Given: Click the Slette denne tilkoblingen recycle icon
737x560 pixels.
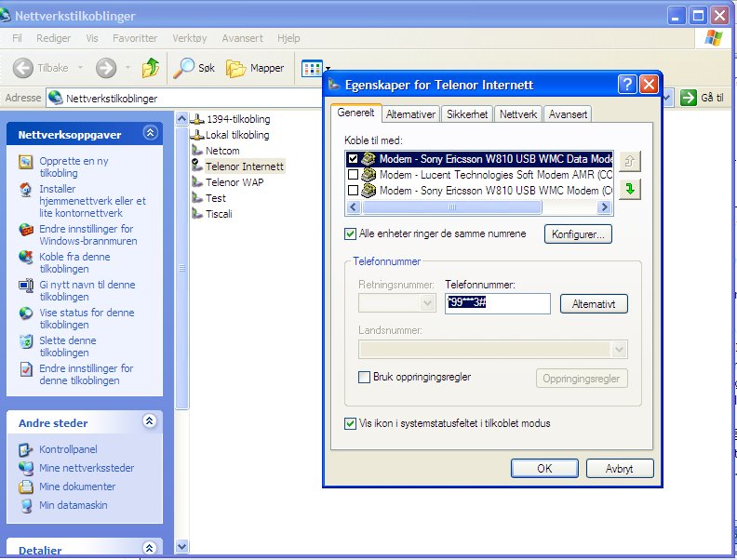Looking at the screenshot, I should [26, 341].
